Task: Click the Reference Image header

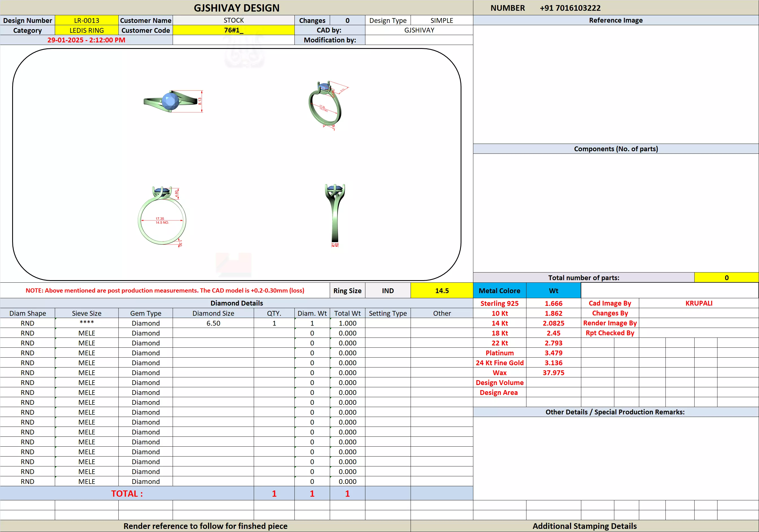Action: click(615, 21)
